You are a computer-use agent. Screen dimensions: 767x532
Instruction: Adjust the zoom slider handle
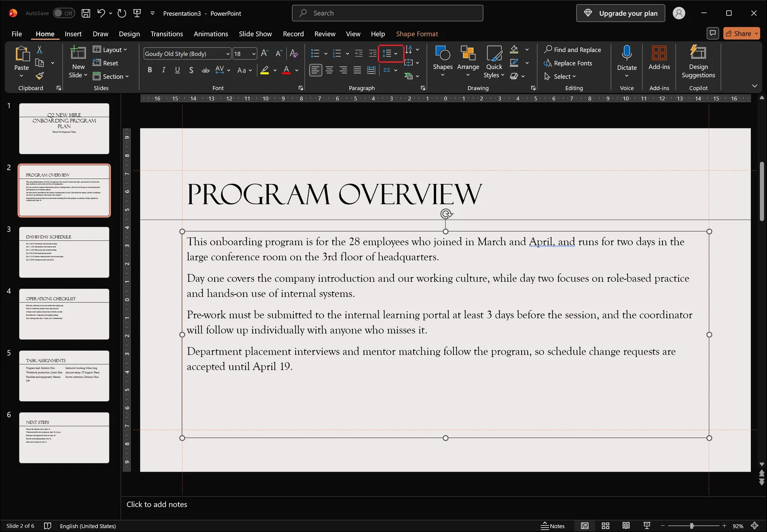pyautogui.click(x=692, y=526)
